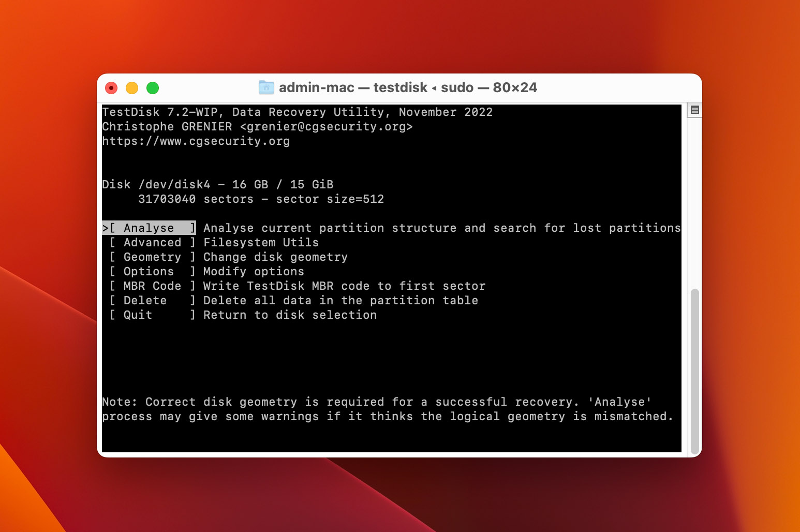The width and height of the screenshot is (800, 532).
Task: Select the MBR Code menu entry
Action: pyautogui.click(x=152, y=286)
